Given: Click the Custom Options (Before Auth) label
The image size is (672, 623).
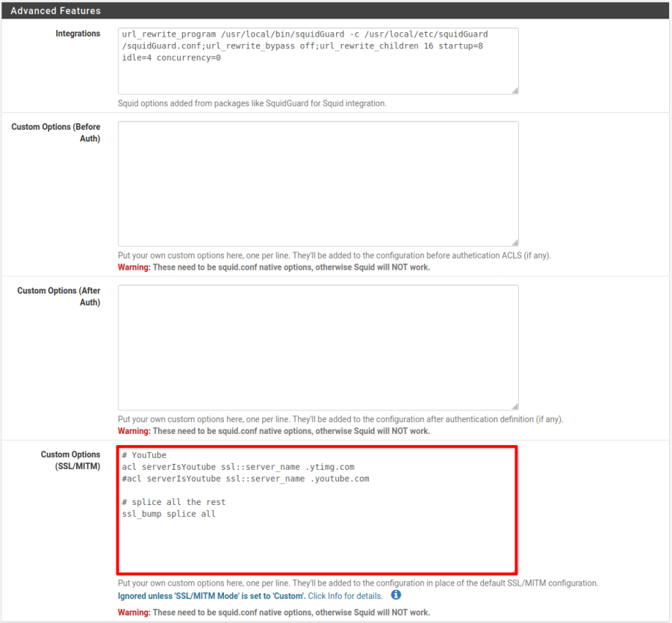Looking at the screenshot, I should (x=56, y=132).
